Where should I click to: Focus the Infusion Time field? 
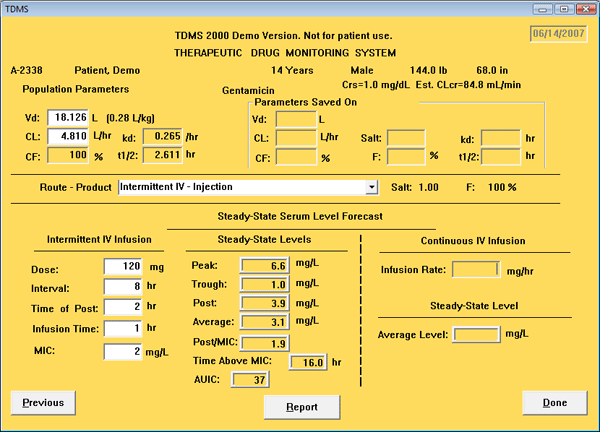coord(126,326)
